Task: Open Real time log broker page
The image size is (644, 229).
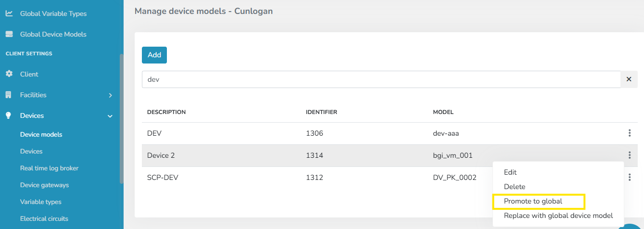Action: pos(49,168)
